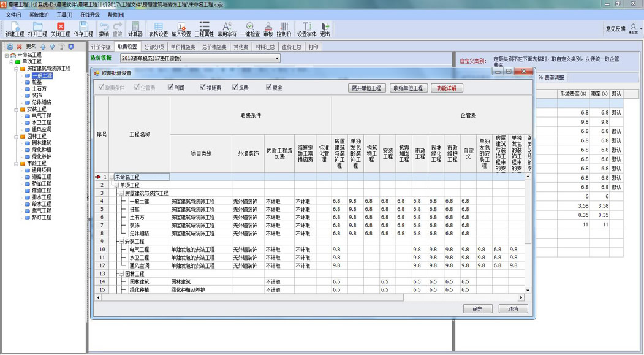Viewport: 644px width, 355px height.
Task: Click the 设置字体 font icon
Action: pyautogui.click(x=306, y=27)
